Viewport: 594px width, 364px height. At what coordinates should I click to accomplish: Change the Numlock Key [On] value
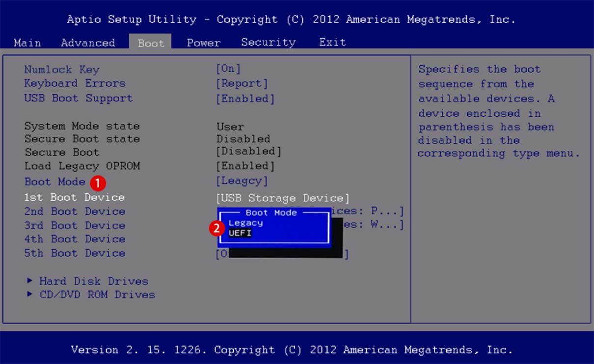pos(228,69)
